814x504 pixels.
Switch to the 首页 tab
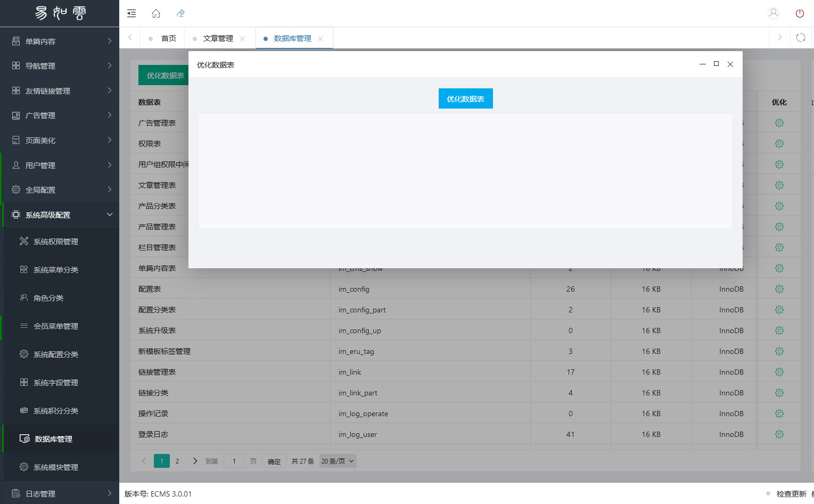click(168, 38)
